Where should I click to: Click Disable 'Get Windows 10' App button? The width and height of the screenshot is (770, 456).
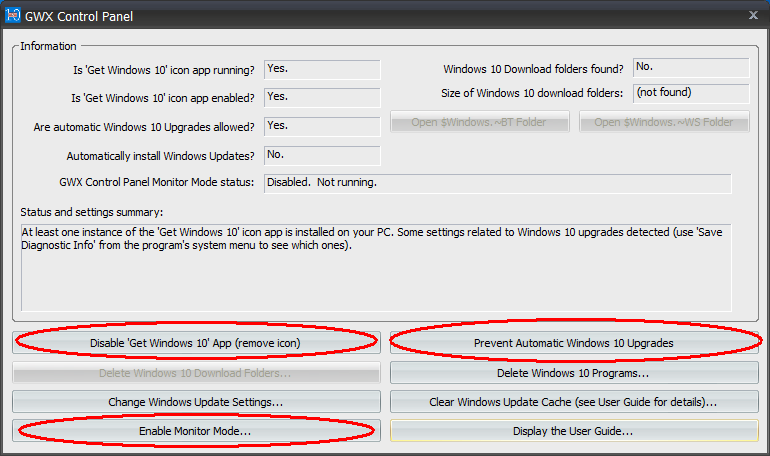point(196,343)
